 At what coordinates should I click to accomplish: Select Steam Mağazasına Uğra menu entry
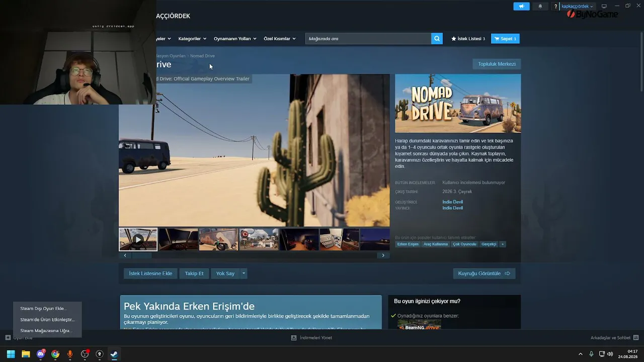[46, 331]
